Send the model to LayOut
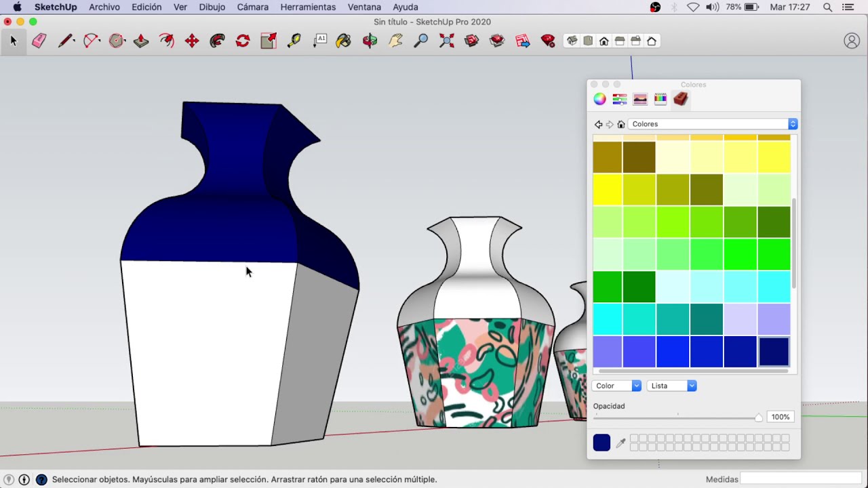The width and height of the screenshot is (868, 488). coord(522,41)
